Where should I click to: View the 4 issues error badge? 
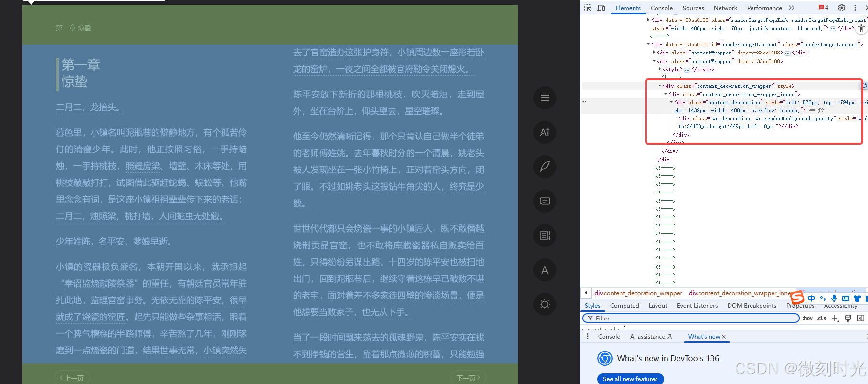(824, 8)
